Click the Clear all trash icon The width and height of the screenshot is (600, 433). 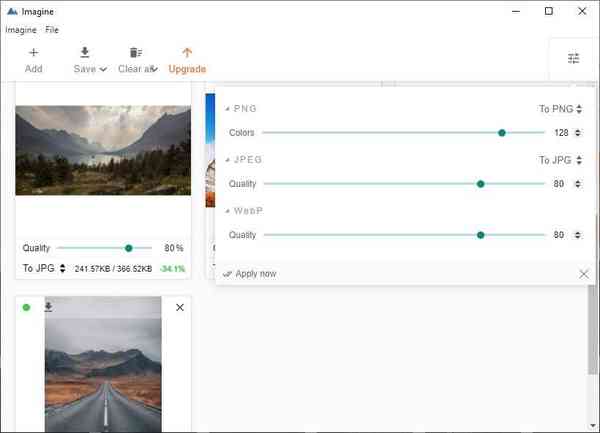click(x=136, y=53)
